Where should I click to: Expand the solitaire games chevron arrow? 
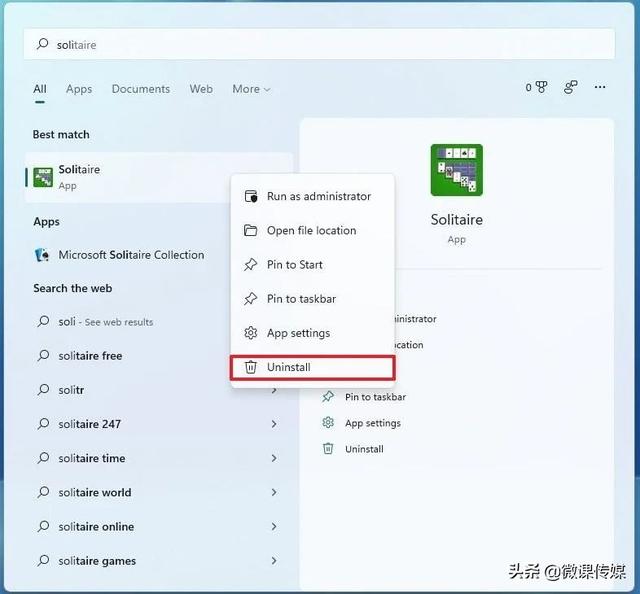(274, 561)
